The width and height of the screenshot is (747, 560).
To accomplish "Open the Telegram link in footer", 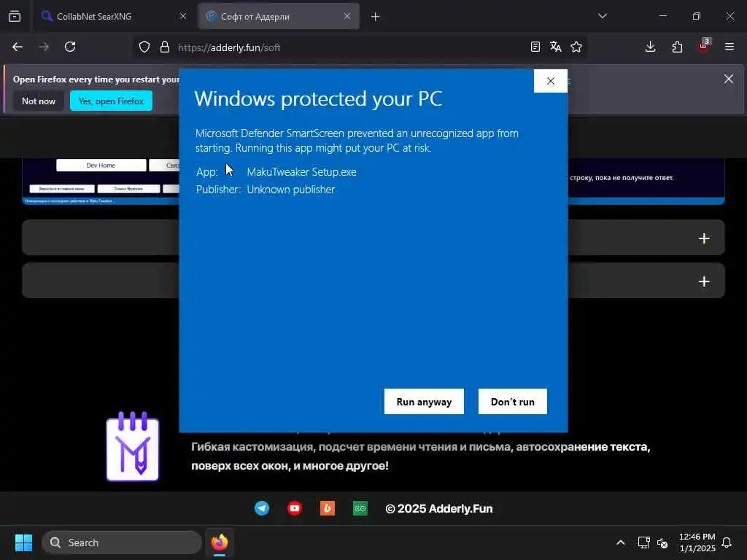I will coord(262,508).
